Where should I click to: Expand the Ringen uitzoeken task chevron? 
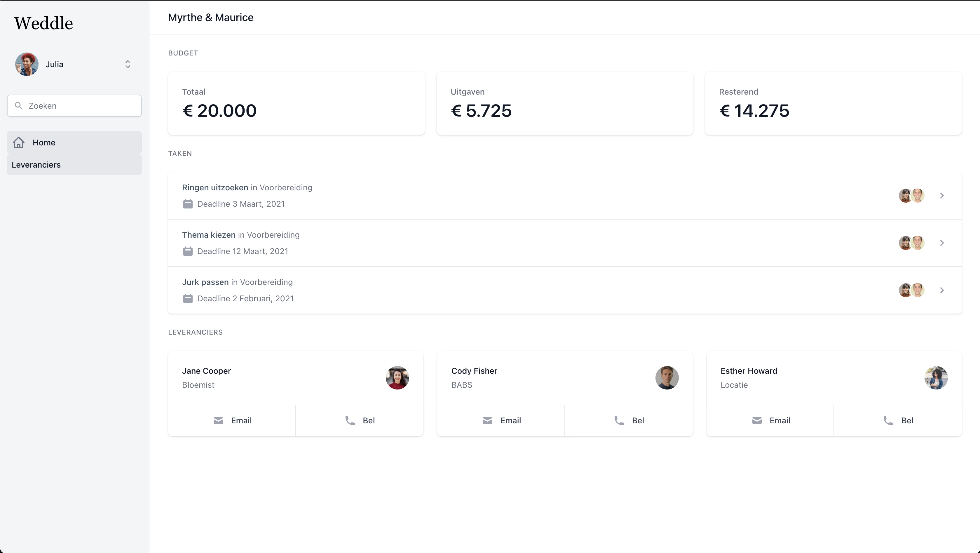(942, 196)
